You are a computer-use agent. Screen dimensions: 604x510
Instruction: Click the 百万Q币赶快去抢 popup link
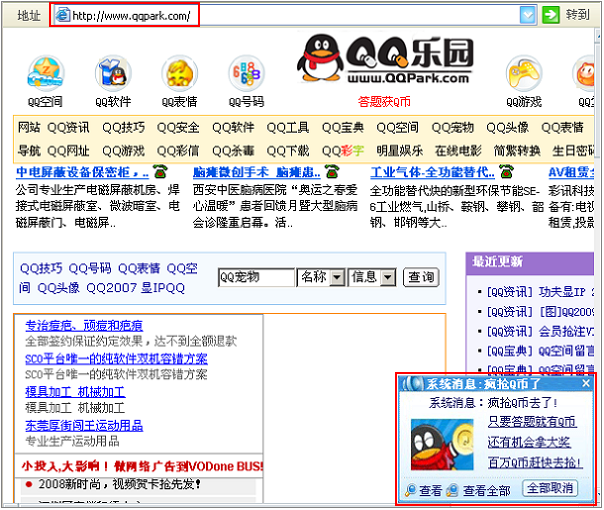tap(535, 462)
